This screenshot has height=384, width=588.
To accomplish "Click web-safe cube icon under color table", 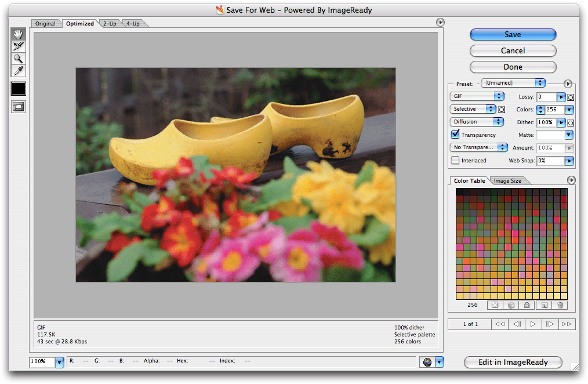I will tap(510, 305).
